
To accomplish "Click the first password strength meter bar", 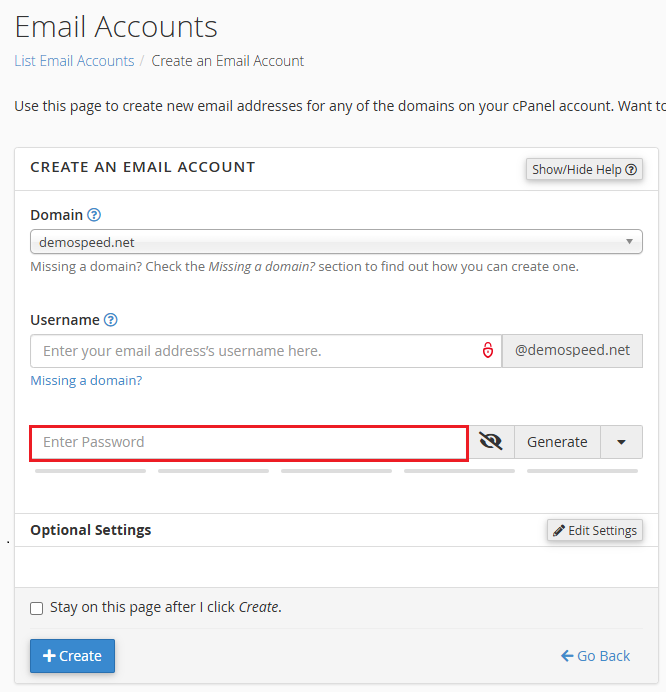I will click(90, 470).
